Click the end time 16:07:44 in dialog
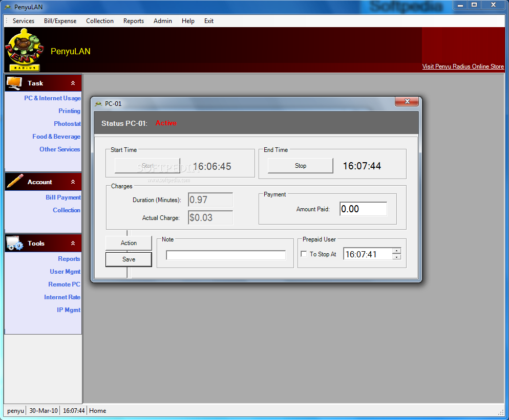 [362, 166]
